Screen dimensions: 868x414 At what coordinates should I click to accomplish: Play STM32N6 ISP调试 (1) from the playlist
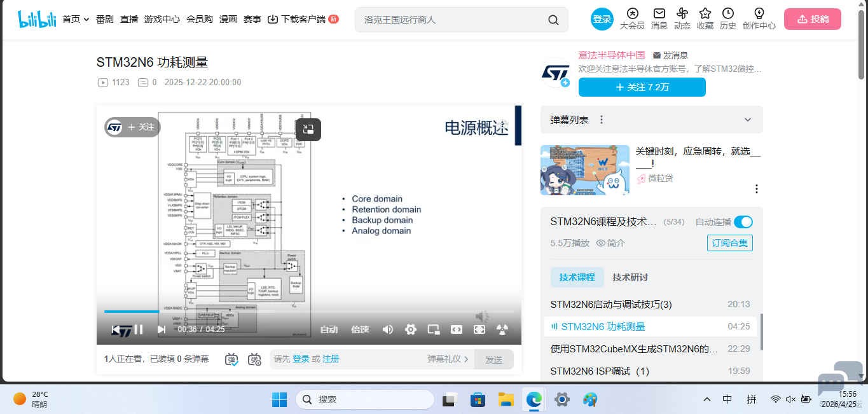(651, 371)
